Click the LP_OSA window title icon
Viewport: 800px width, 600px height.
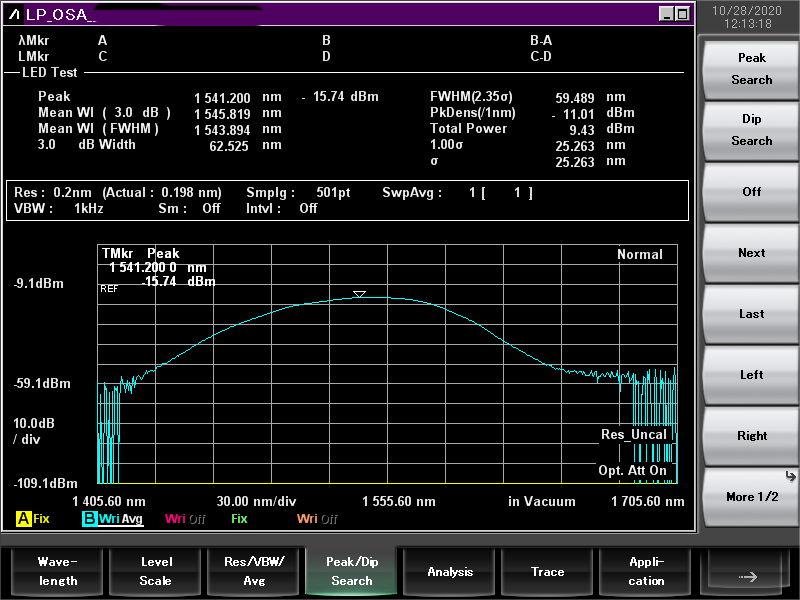pos(14,14)
